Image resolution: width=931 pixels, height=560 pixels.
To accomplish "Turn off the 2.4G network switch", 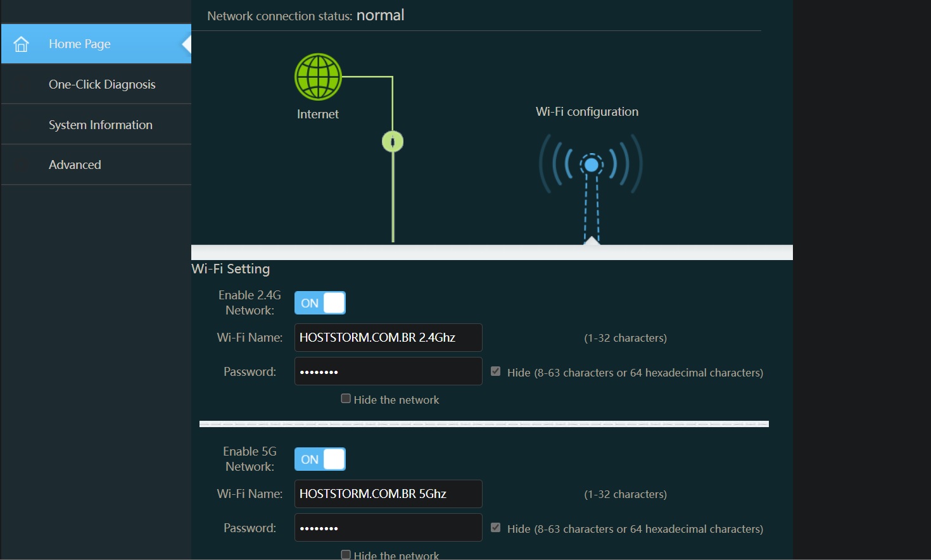I will (x=320, y=303).
